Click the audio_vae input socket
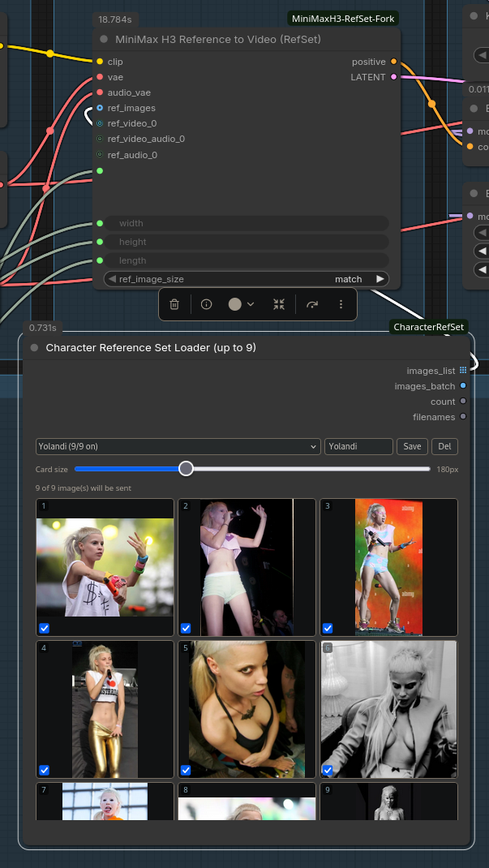 coord(100,92)
